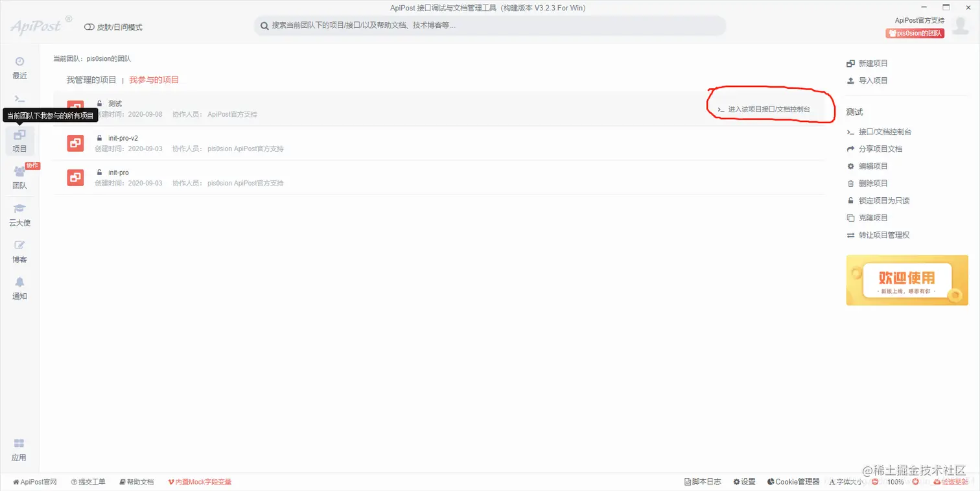Switch to 我参与的项目 tab
The height and width of the screenshot is (491, 980).
154,80
